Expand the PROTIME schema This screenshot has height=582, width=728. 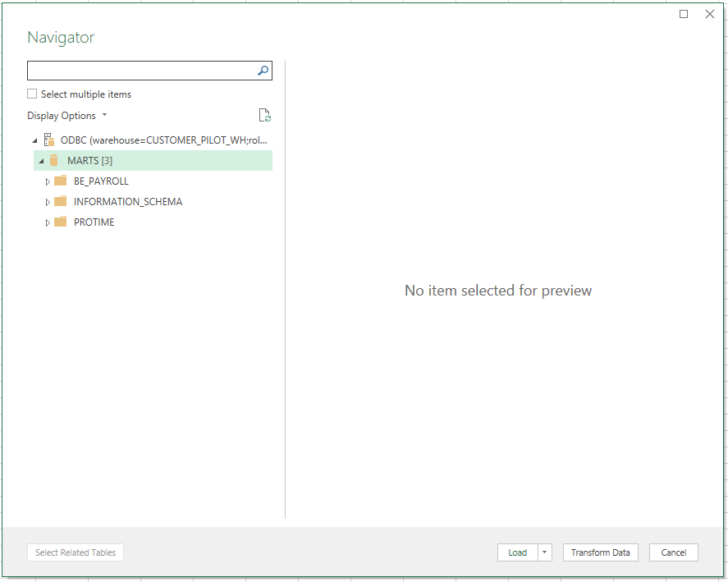[48, 222]
